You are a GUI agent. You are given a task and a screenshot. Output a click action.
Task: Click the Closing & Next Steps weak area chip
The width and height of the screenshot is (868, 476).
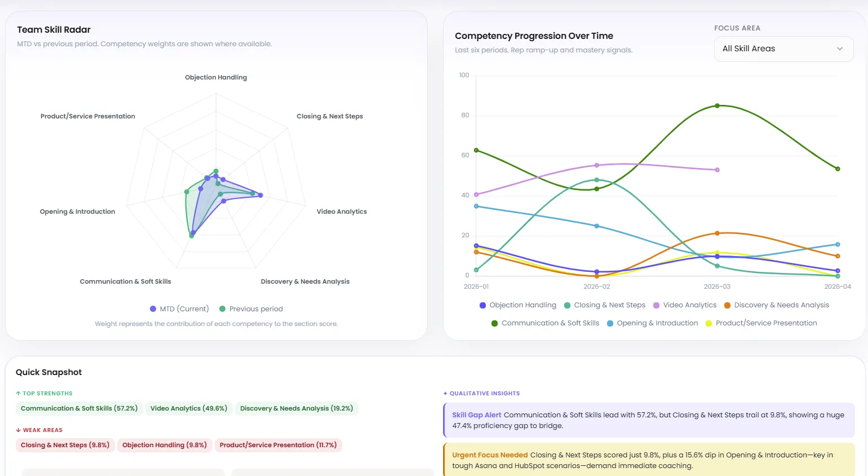coord(65,445)
